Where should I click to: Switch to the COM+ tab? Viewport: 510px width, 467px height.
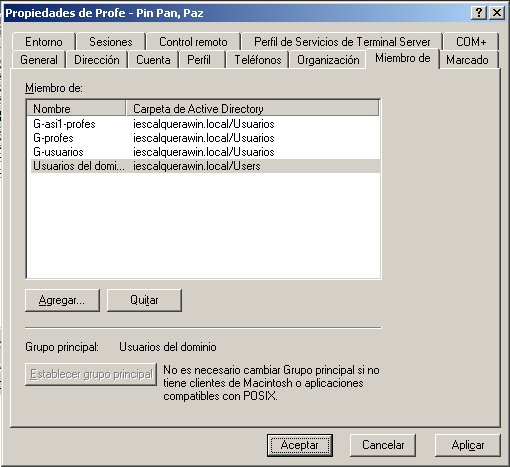[x=471, y=42]
